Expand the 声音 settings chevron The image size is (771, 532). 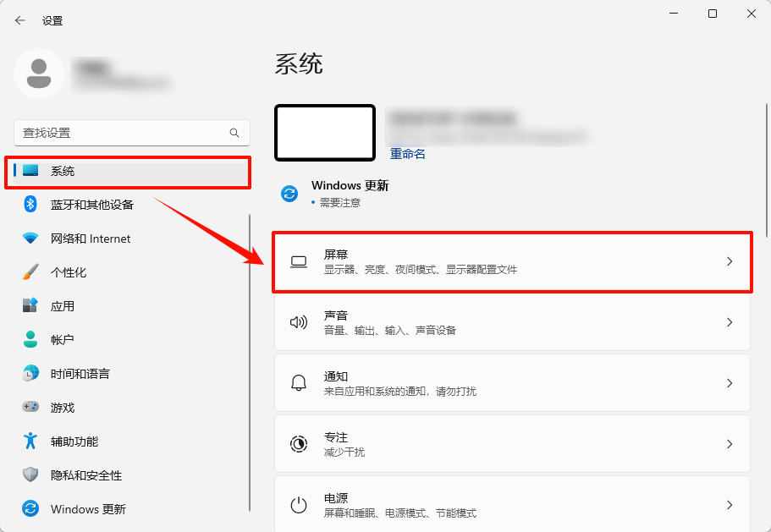click(730, 322)
